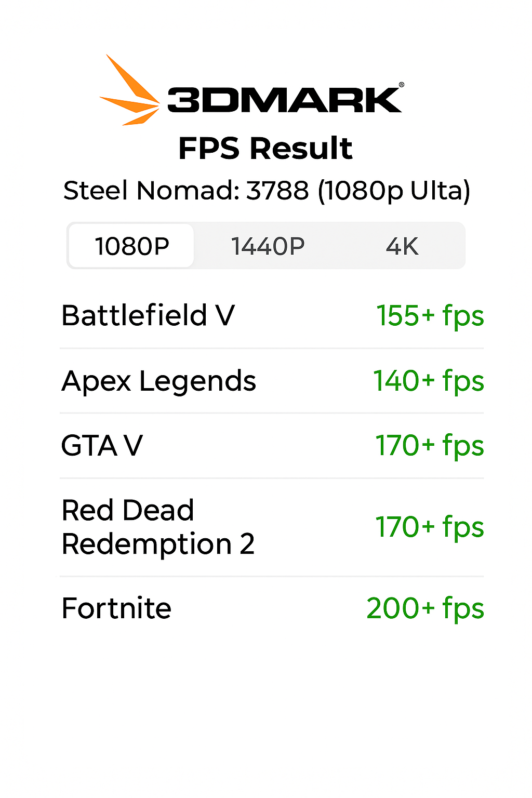
Task: Click the registered trademark symbol near 3DMARK
Action: tap(401, 83)
